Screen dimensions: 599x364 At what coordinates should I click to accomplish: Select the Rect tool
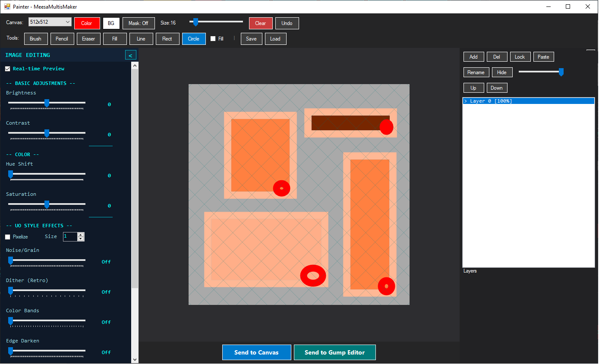pos(167,39)
